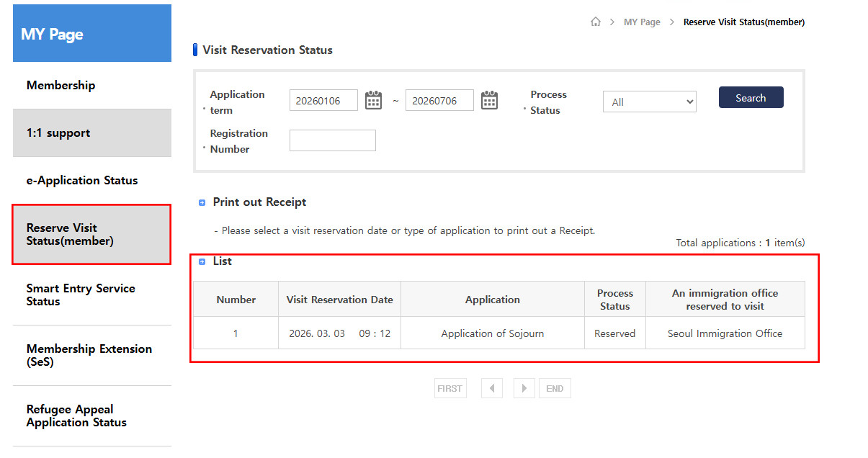Go to the previous page arrow
This screenshot has height=458, width=868.
point(492,388)
